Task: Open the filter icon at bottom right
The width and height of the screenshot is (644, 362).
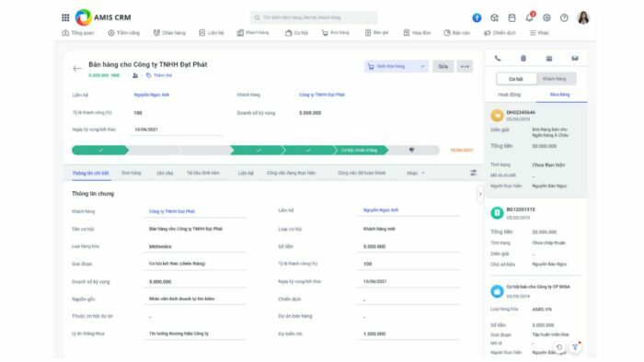Action: [x=575, y=346]
